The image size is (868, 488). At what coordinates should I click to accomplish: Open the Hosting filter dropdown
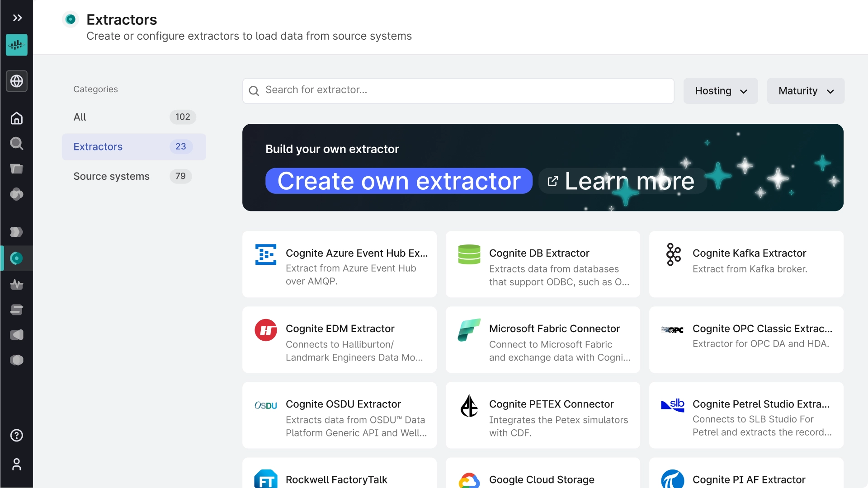721,91
